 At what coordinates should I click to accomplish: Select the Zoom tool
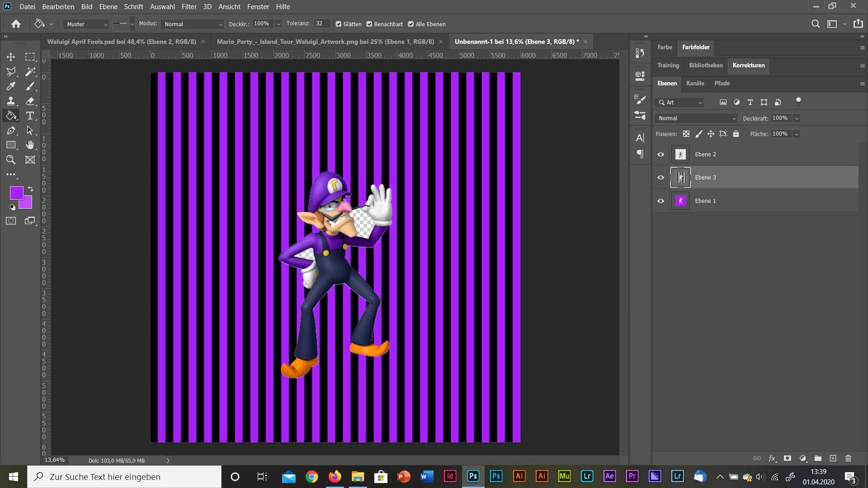tap(11, 160)
